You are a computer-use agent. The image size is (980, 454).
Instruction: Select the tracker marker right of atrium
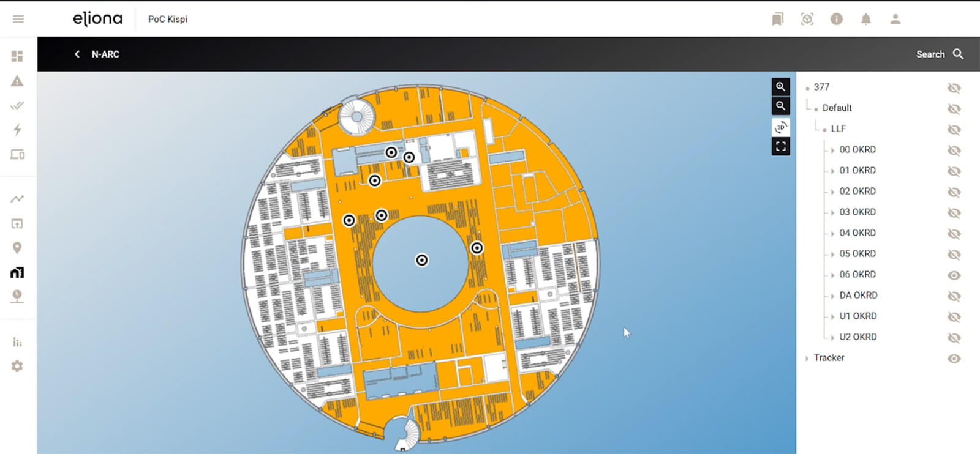[x=477, y=248]
